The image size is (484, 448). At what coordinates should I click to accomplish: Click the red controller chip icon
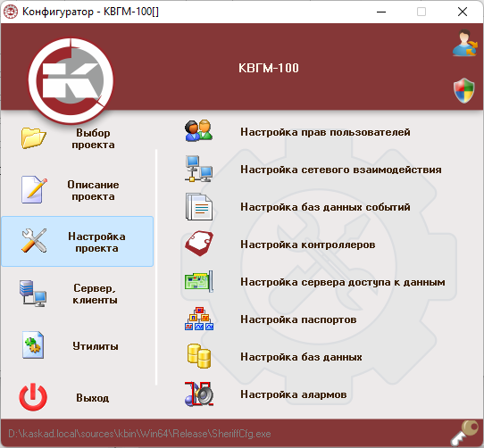[199, 244]
